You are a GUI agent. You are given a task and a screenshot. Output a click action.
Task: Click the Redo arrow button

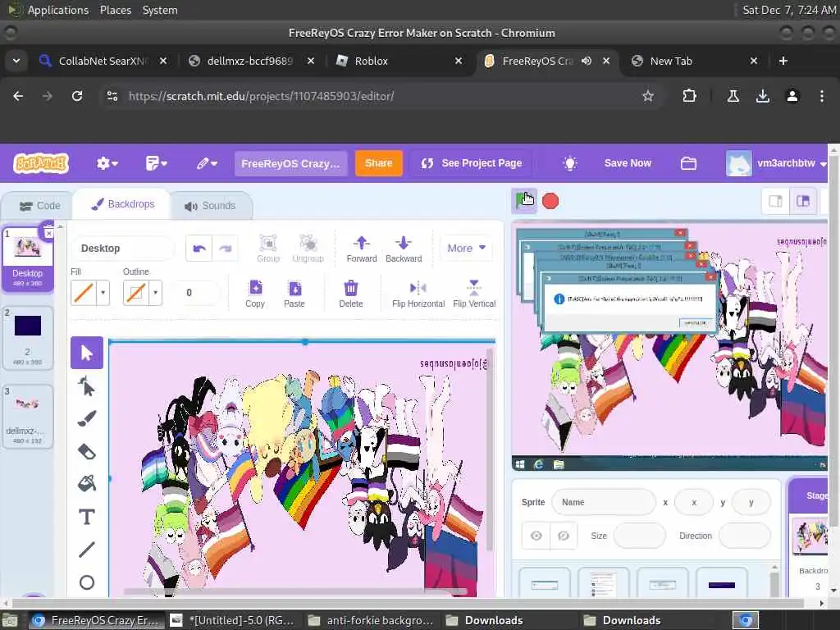click(225, 249)
